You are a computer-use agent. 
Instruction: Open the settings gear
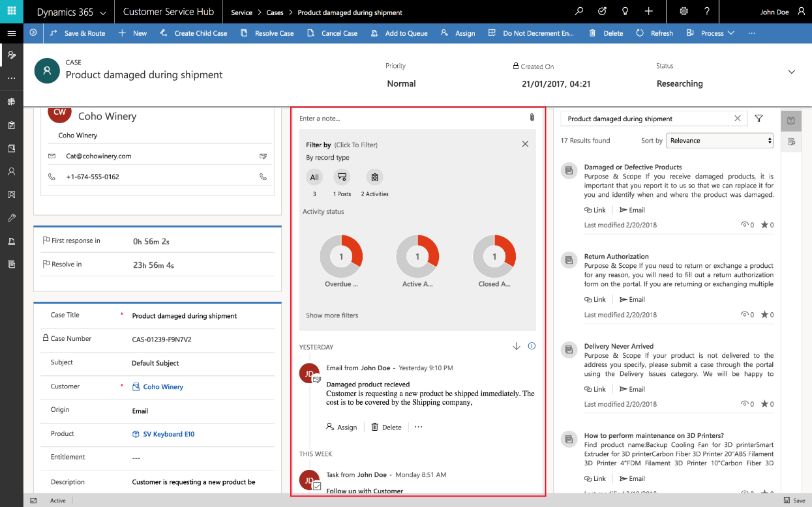pyautogui.click(x=684, y=12)
